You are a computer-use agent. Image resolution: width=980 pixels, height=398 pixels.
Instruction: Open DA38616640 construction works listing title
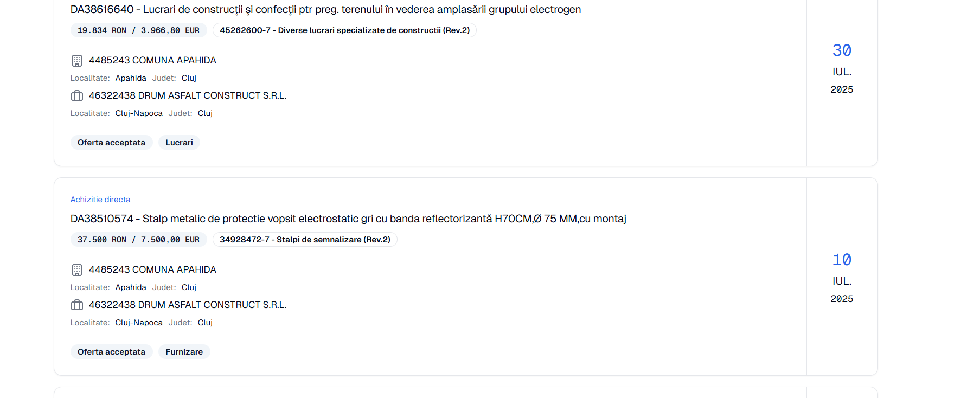pyautogui.click(x=325, y=10)
